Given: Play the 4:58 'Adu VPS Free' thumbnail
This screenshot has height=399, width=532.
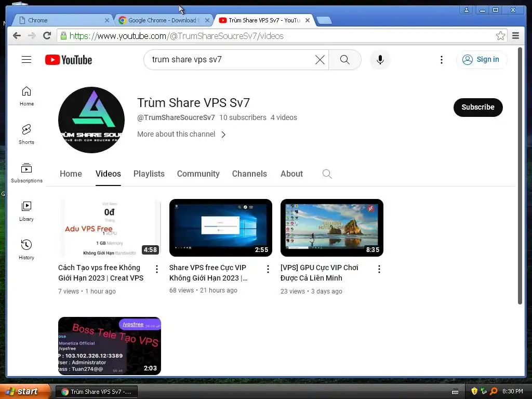Looking at the screenshot, I should point(110,228).
